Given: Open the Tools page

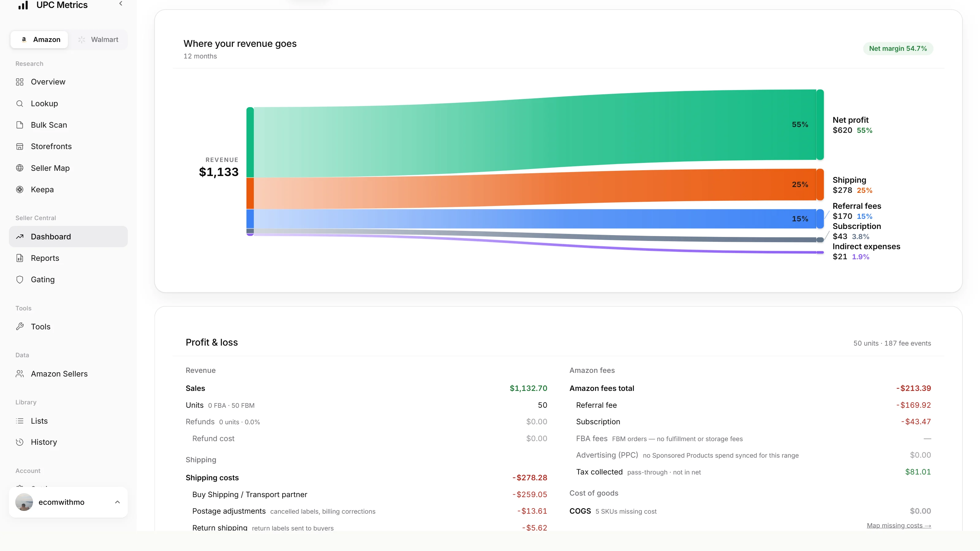Looking at the screenshot, I should pyautogui.click(x=68, y=327).
